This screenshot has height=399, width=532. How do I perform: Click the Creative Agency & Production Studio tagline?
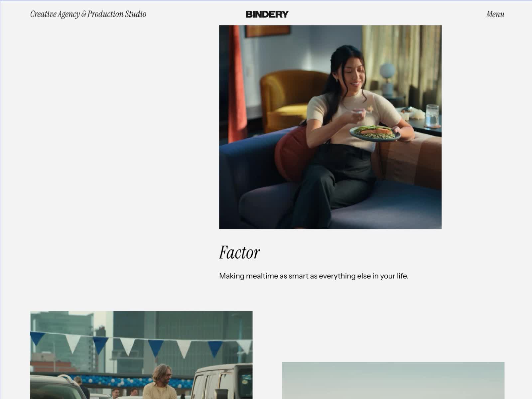(88, 14)
